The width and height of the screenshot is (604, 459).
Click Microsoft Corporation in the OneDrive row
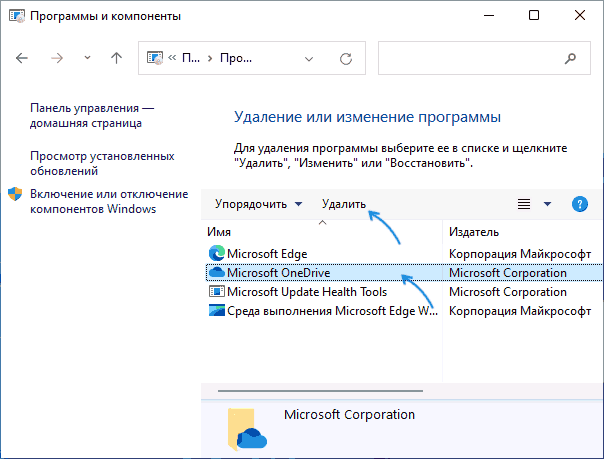tap(508, 273)
